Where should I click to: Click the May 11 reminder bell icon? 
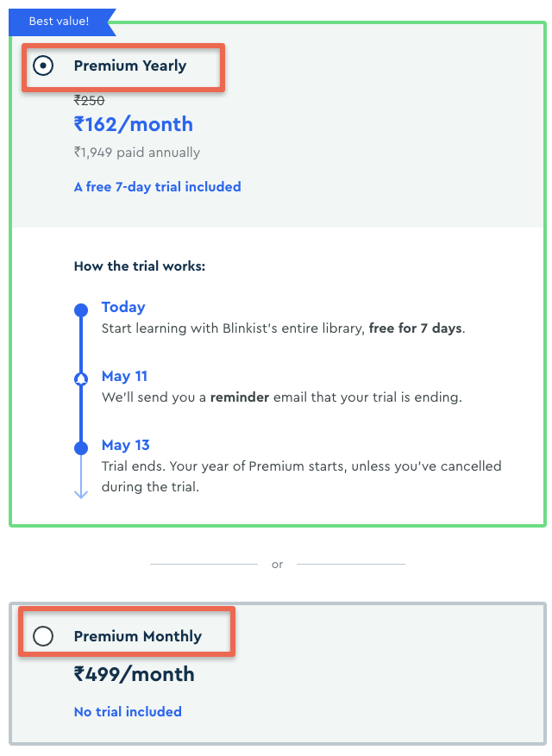click(81, 379)
